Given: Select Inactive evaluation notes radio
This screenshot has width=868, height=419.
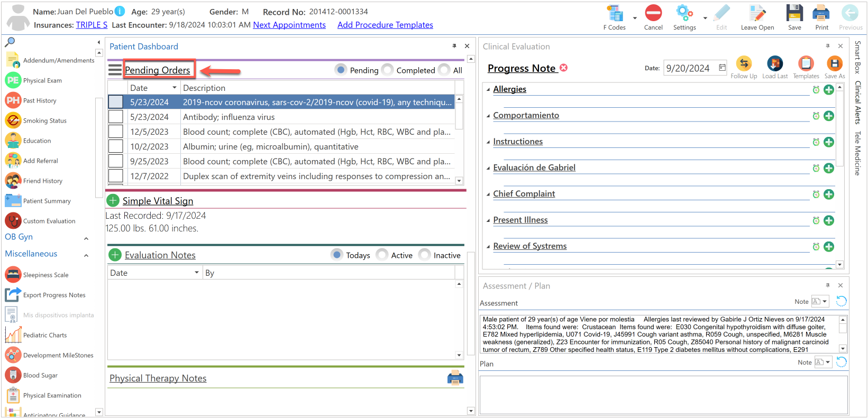Looking at the screenshot, I should pyautogui.click(x=425, y=255).
